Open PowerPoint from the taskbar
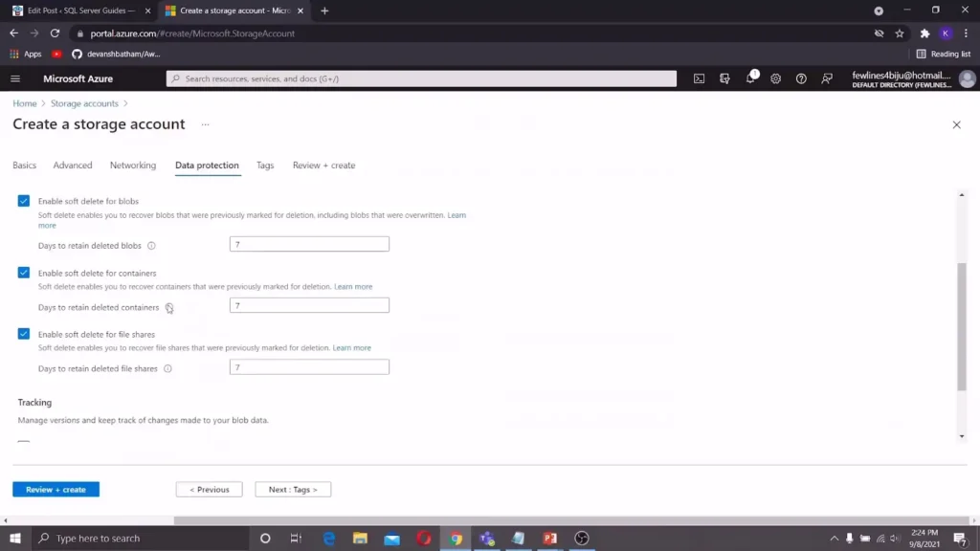 [x=550, y=538]
